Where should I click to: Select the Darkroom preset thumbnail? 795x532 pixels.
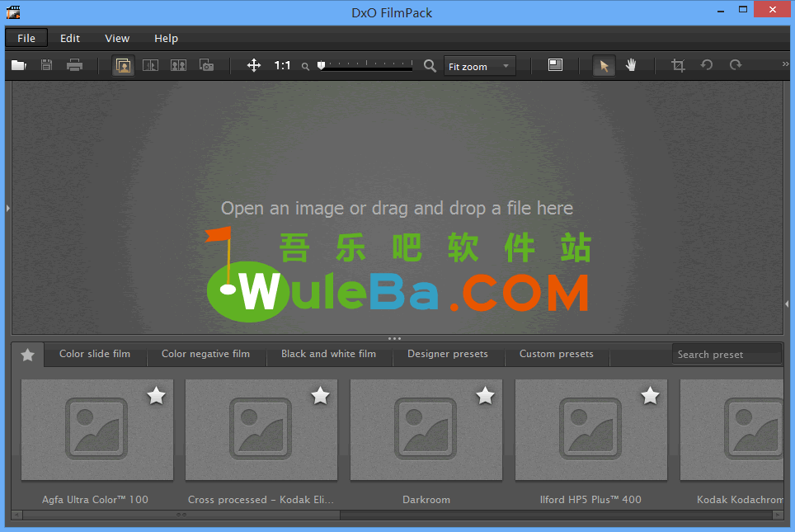point(426,430)
